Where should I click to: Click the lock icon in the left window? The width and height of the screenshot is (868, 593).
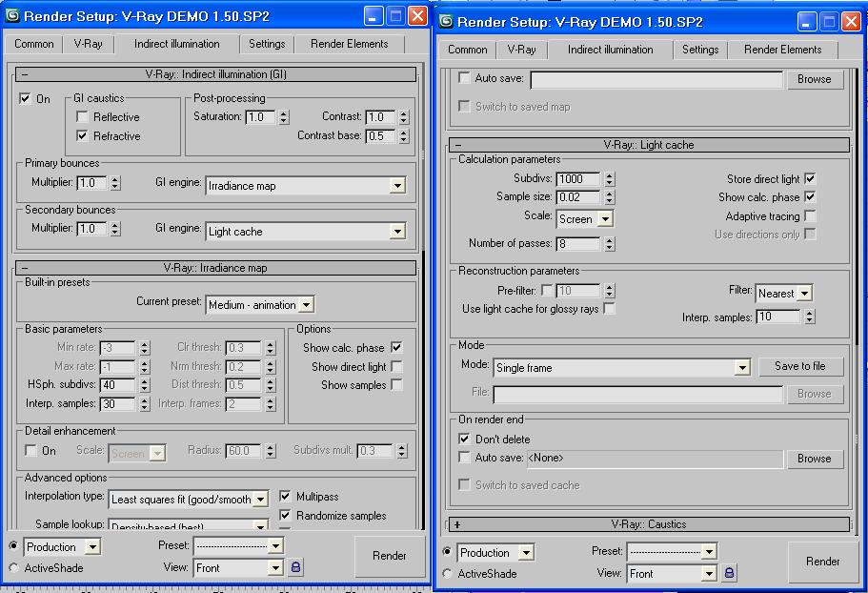pos(295,567)
